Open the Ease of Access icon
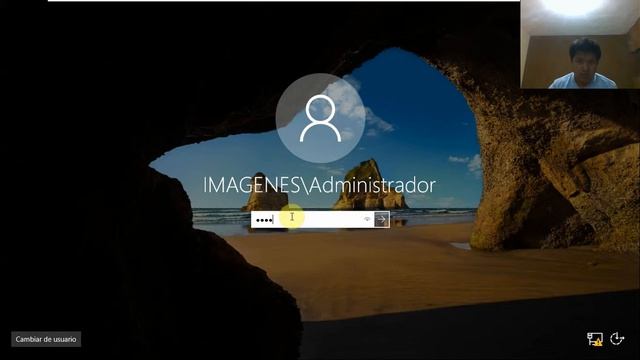 617,339
